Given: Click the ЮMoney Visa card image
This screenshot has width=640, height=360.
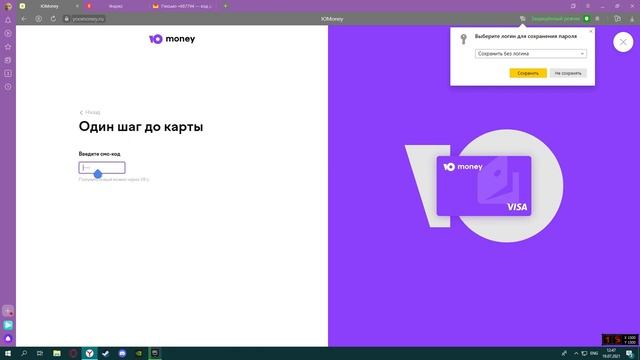Looking at the screenshot, I should (x=484, y=186).
